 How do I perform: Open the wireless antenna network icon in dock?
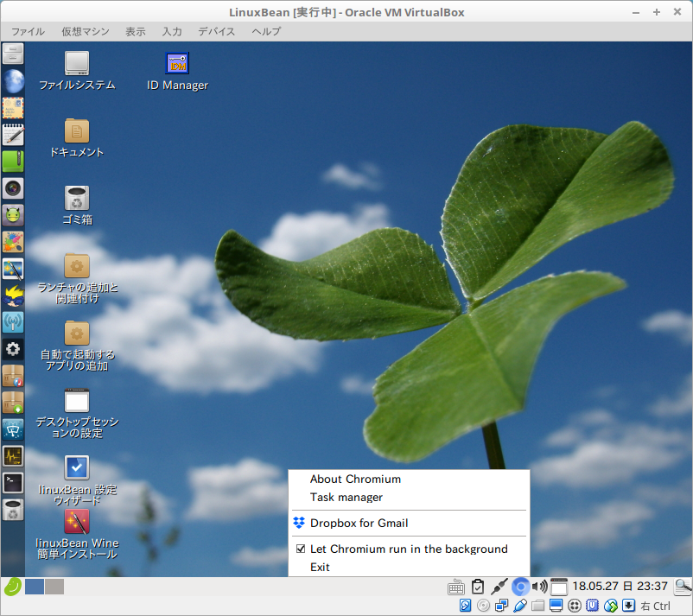13,322
